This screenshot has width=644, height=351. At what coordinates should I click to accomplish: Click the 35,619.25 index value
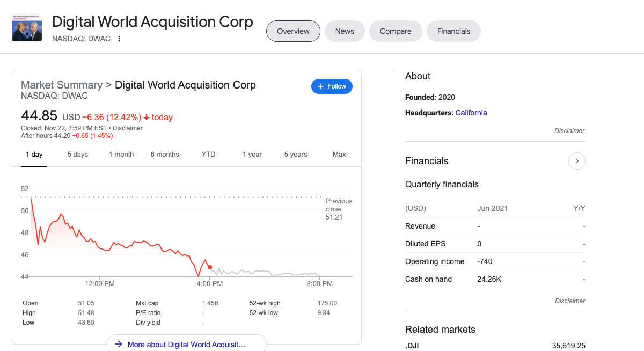pos(568,346)
